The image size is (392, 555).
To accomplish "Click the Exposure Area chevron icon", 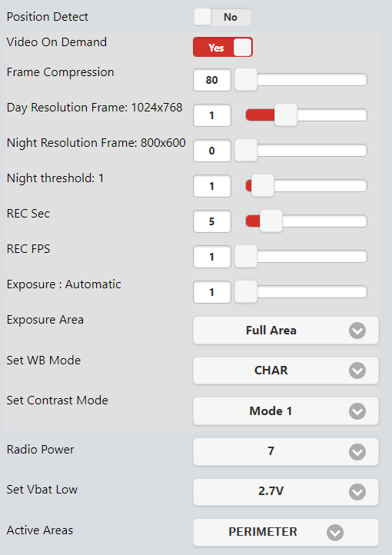I will [357, 331].
